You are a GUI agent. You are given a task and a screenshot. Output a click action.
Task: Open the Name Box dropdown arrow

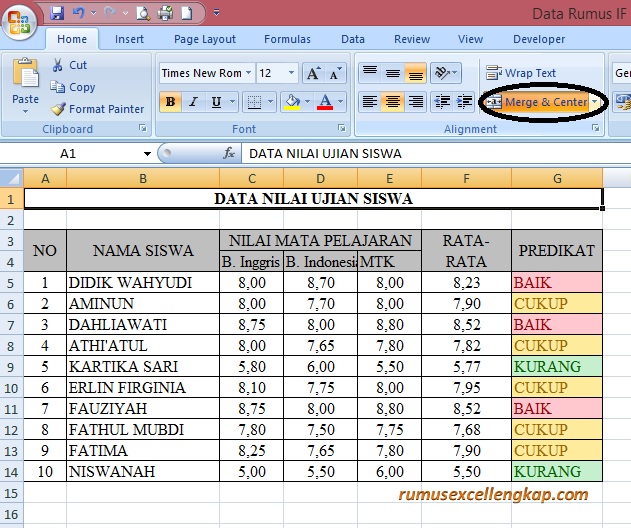click(147, 153)
